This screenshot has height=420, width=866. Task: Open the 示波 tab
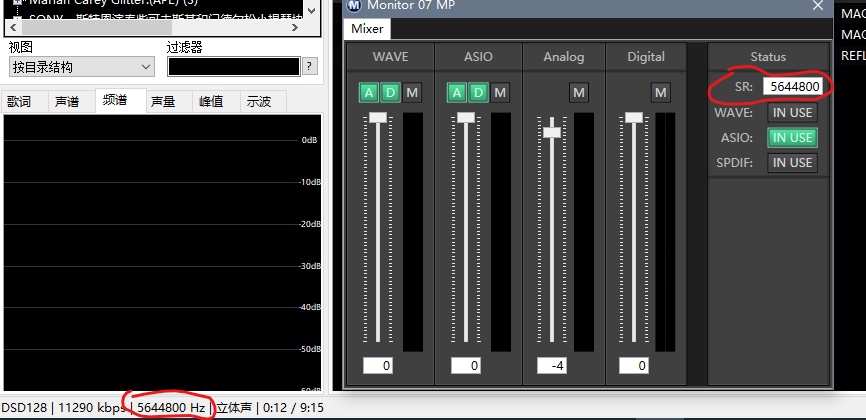tap(260, 101)
